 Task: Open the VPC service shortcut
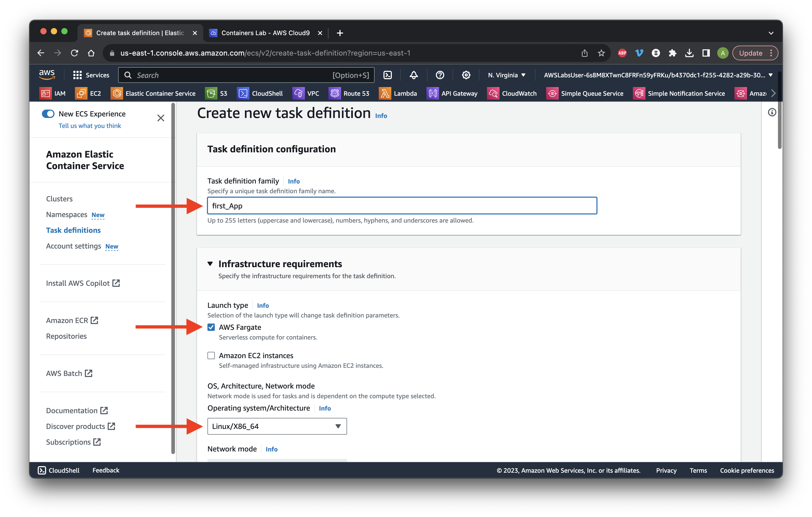pos(306,94)
